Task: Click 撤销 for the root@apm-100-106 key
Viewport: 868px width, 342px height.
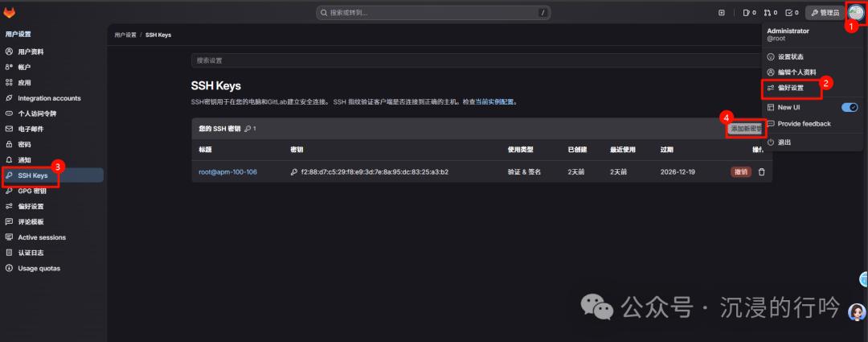Action: (741, 172)
